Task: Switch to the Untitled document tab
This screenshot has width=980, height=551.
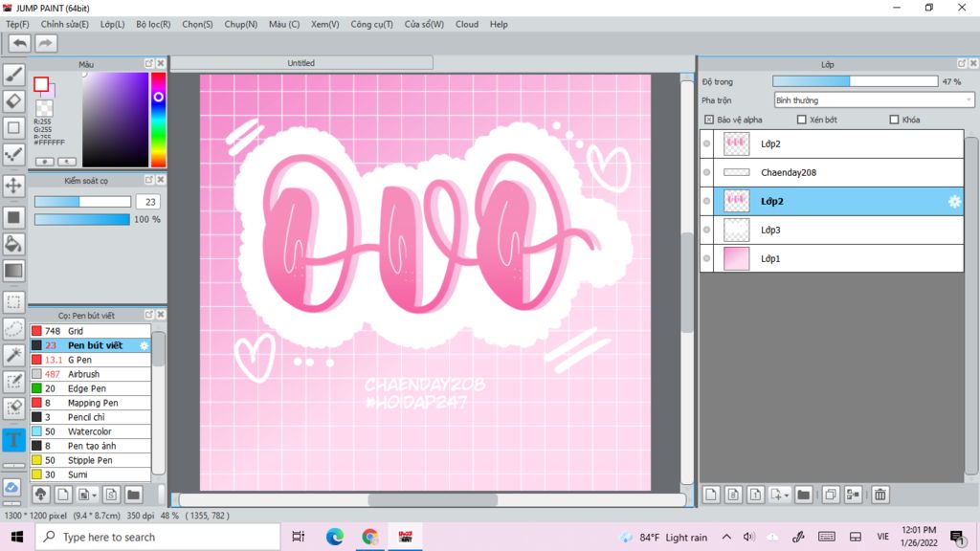Action: [301, 63]
